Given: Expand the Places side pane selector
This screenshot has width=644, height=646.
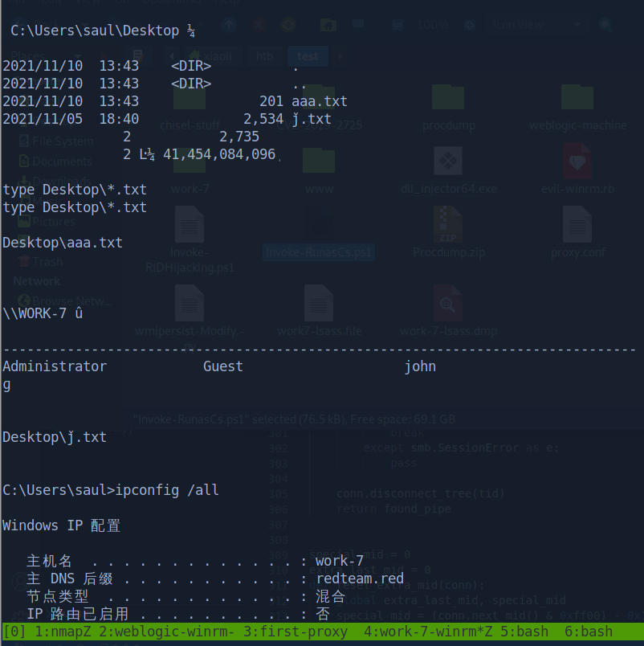Looking at the screenshot, I should 48,56.
